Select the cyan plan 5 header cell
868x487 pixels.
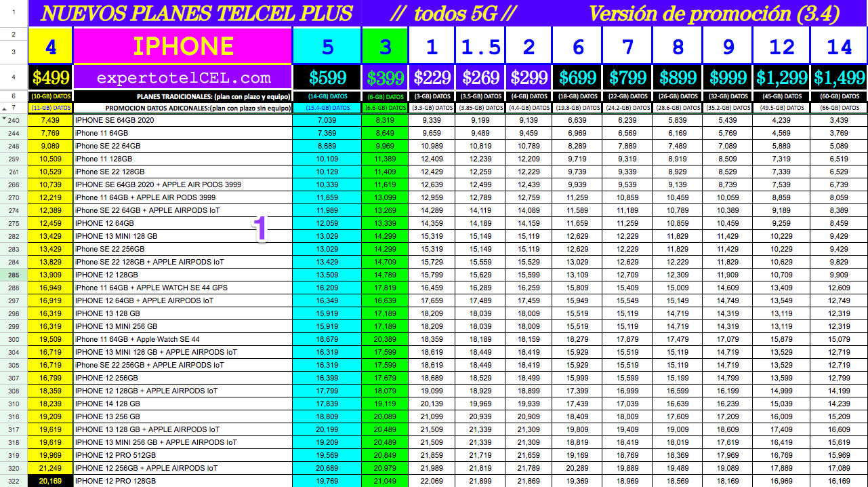[x=327, y=45]
